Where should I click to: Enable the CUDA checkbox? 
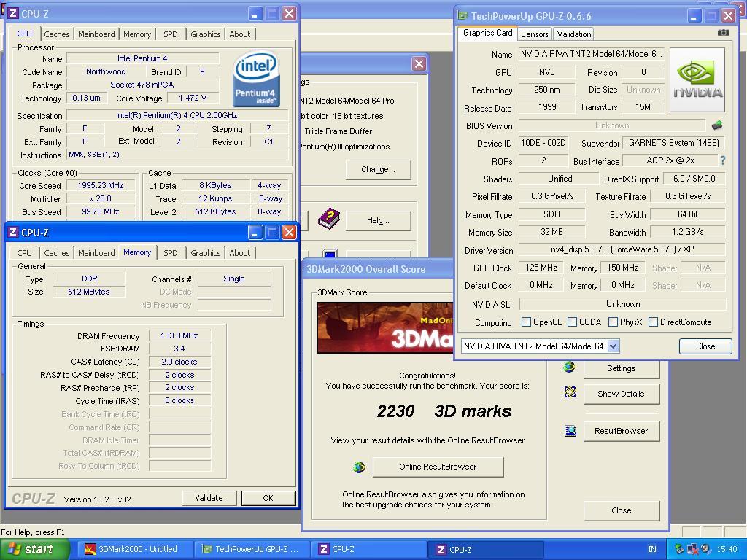click(572, 322)
